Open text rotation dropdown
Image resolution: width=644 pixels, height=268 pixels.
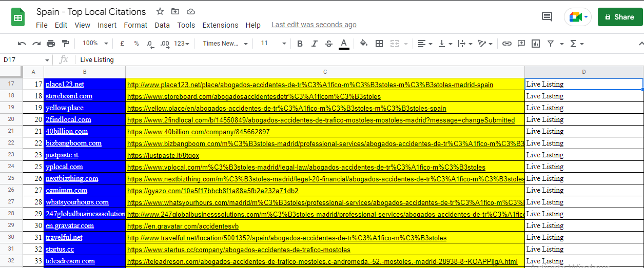(485, 44)
